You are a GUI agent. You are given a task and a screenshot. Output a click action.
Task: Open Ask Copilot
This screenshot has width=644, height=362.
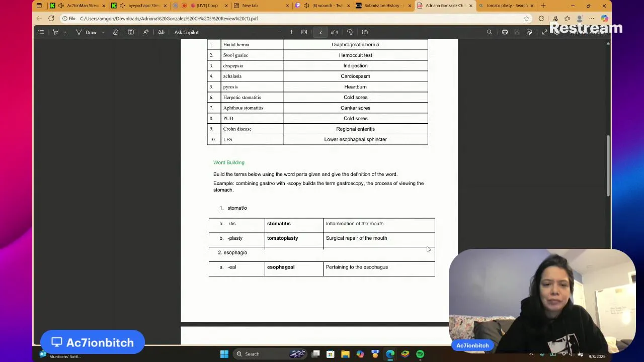186,32
